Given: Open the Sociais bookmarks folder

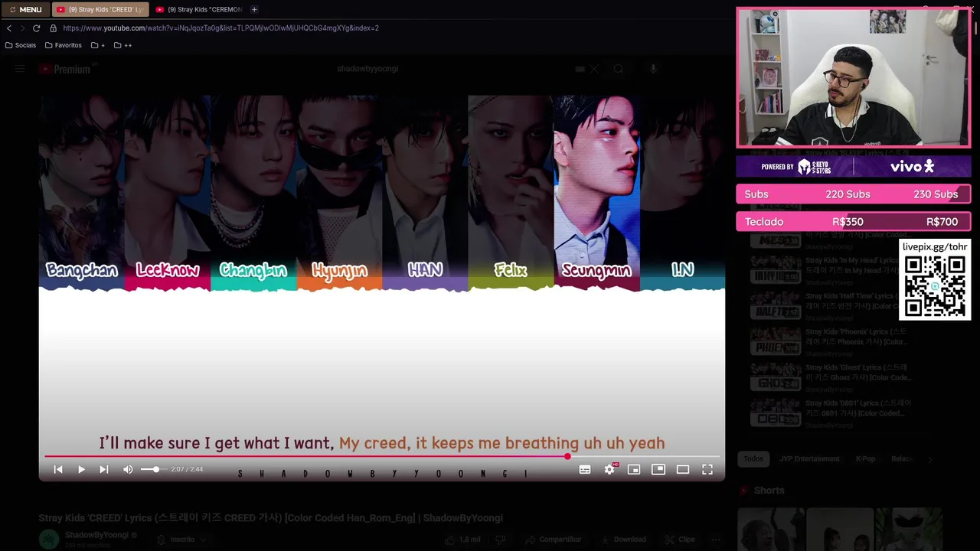Looking at the screenshot, I should pos(20,45).
